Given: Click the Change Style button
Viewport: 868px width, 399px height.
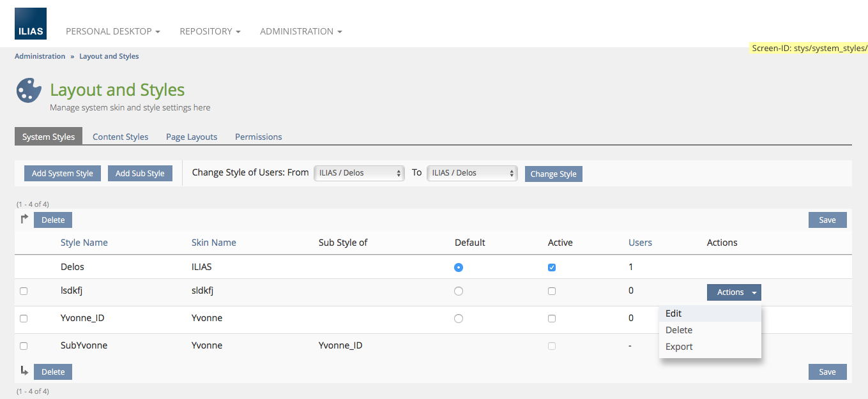Looking at the screenshot, I should coord(553,174).
